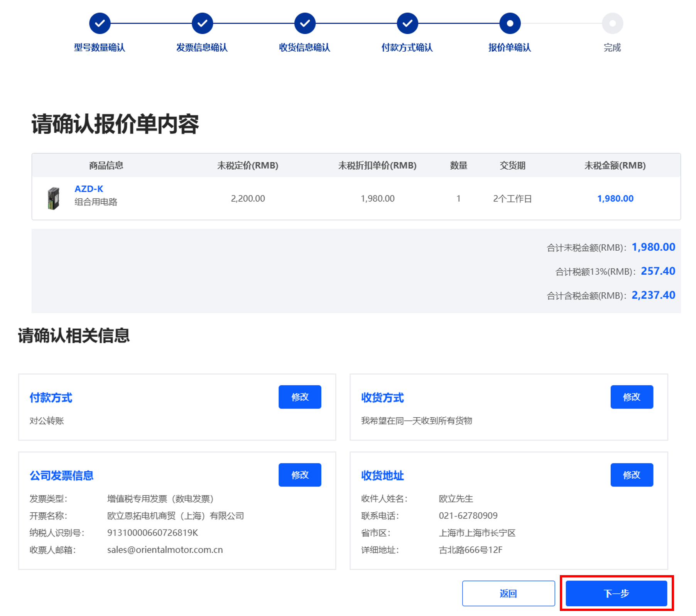The width and height of the screenshot is (696, 616).
Task: Click the 2,237.40 total including tax
Action: 653,295
